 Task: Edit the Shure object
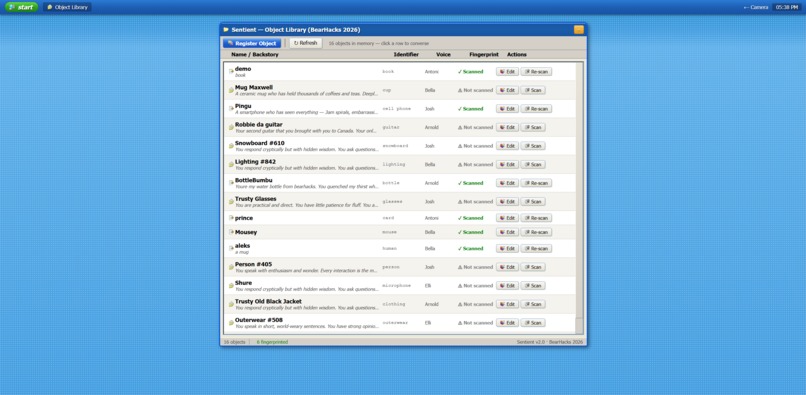pos(507,285)
